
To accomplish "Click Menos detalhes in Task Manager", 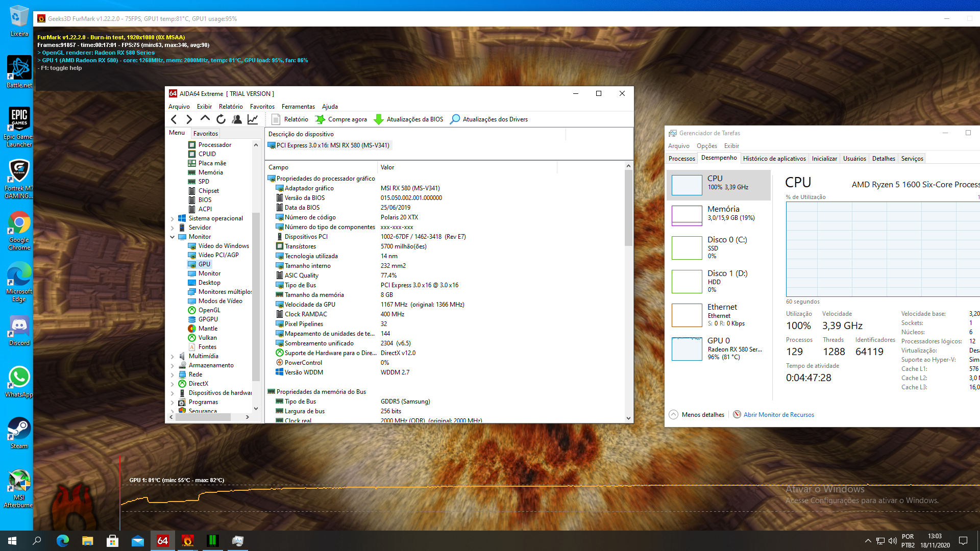I will 697,415.
